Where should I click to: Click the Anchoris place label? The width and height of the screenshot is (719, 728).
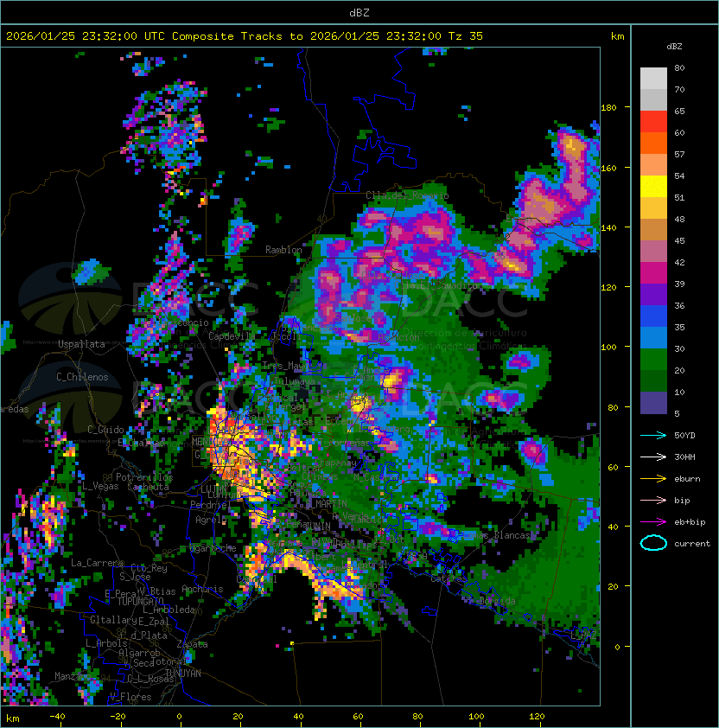point(202,589)
